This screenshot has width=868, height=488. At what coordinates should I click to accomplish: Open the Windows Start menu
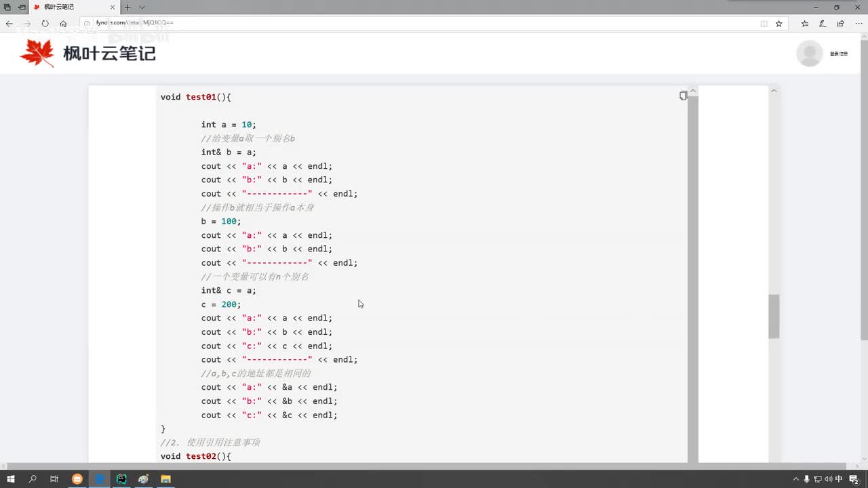click(11, 479)
